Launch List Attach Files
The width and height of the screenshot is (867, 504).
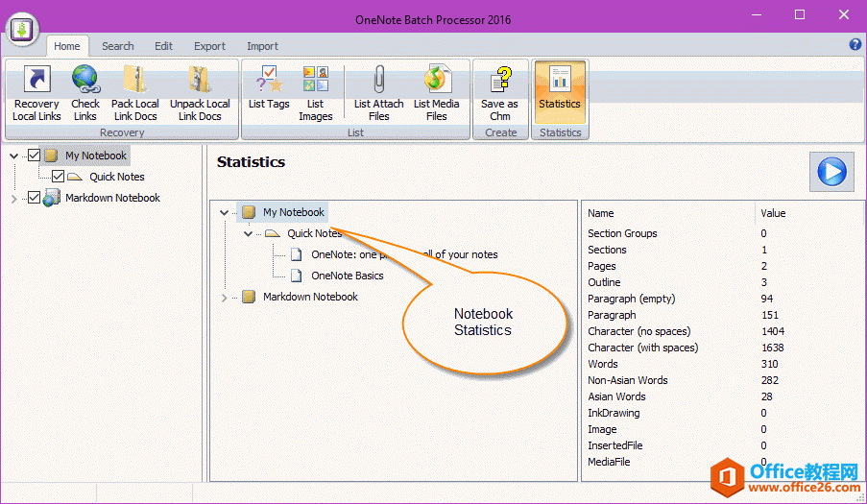pos(378,93)
